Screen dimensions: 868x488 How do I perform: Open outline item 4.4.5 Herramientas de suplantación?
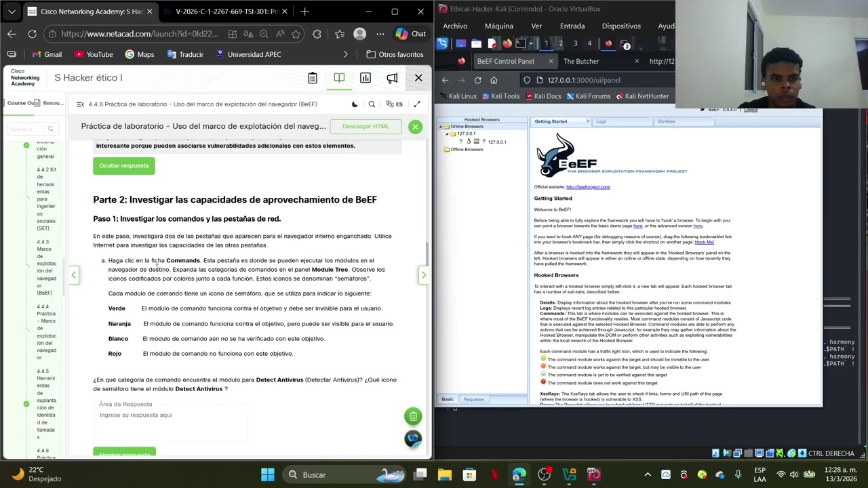click(x=47, y=404)
